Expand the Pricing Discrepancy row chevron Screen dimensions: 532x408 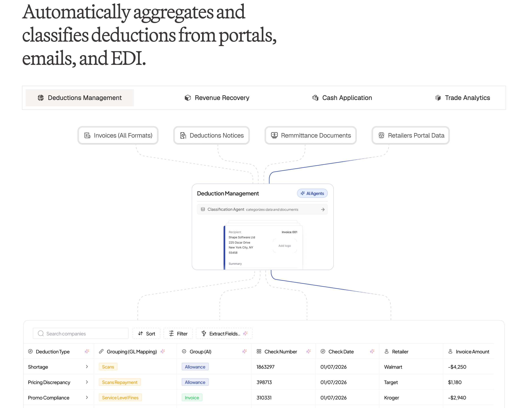point(87,382)
